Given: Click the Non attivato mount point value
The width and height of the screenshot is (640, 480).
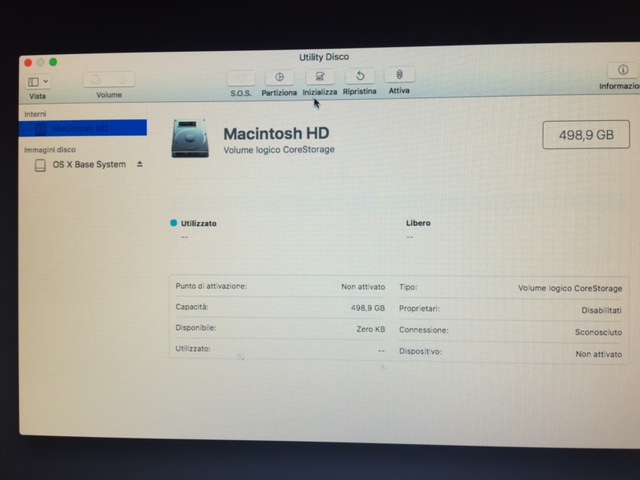Looking at the screenshot, I should [363, 287].
